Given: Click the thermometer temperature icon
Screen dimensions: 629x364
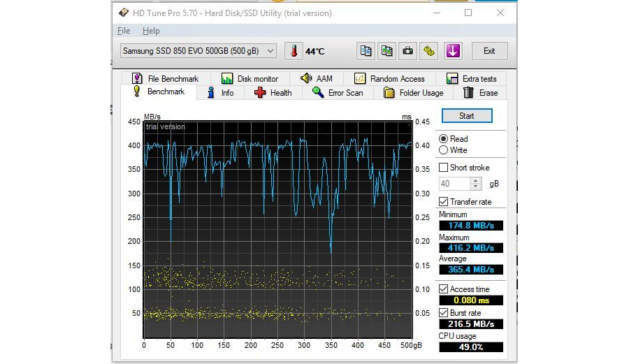Looking at the screenshot, I should pos(294,51).
